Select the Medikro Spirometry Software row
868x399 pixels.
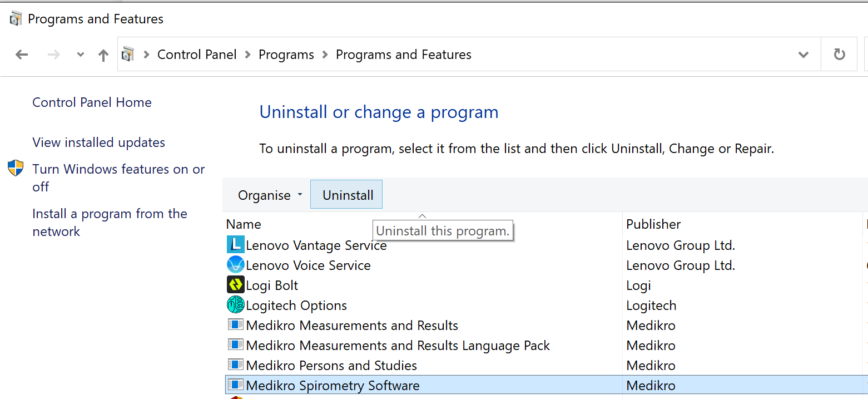coord(333,385)
